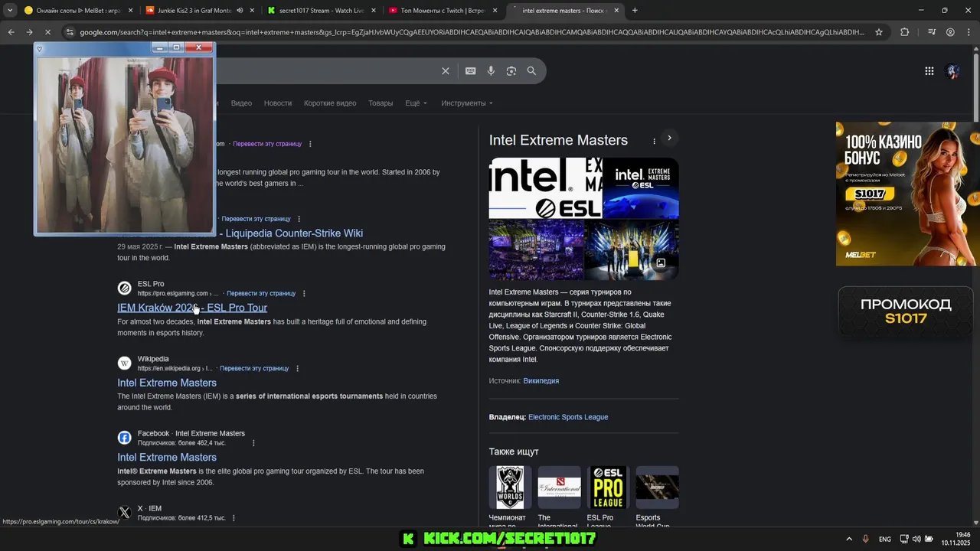Translate the Wikipedia result page
Image resolution: width=980 pixels, height=551 pixels.
coord(254,368)
